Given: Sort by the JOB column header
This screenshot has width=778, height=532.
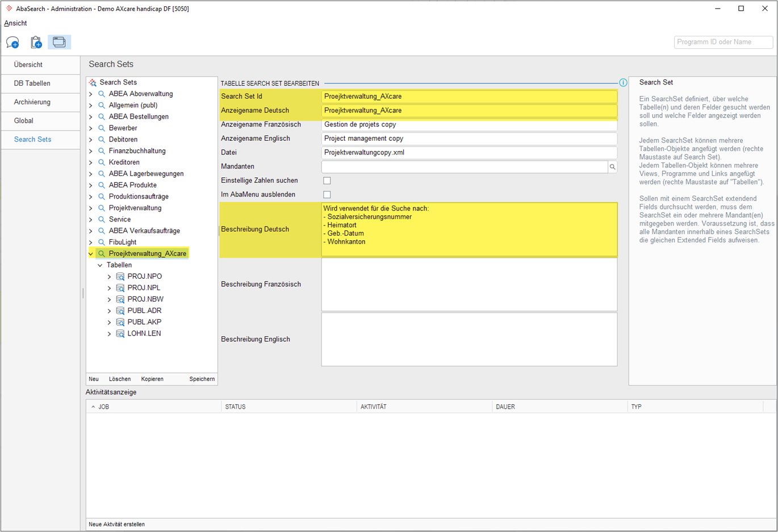Looking at the screenshot, I should pyautogui.click(x=153, y=407).
